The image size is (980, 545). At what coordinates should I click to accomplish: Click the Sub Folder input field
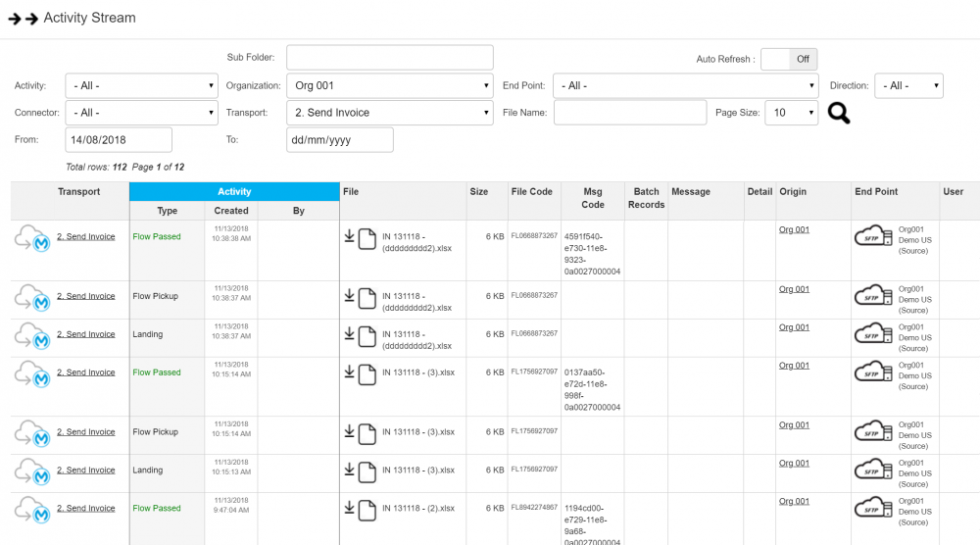pos(389,58)
